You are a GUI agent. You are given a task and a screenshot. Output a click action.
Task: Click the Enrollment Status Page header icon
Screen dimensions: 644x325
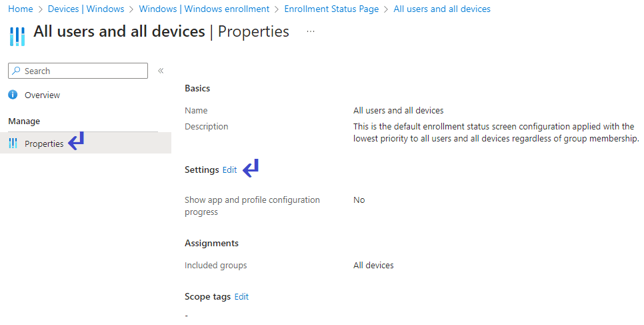[x=18, y=35]
